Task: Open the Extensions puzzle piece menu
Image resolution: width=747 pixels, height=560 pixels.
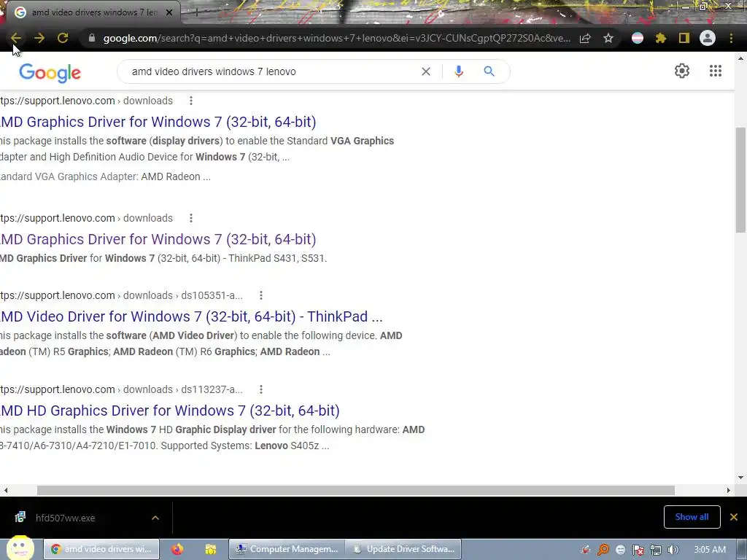Action: [661, 38]
